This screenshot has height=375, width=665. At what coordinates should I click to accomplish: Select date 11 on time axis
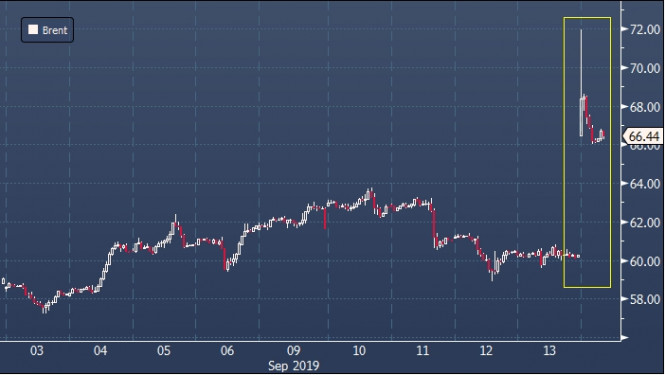423,351
